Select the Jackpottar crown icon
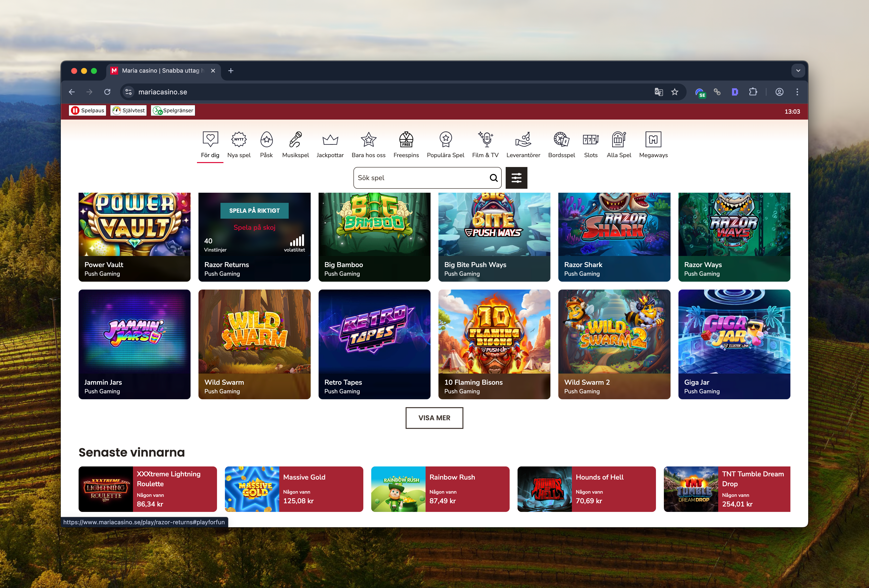869x588 pixels. (330, 140)
